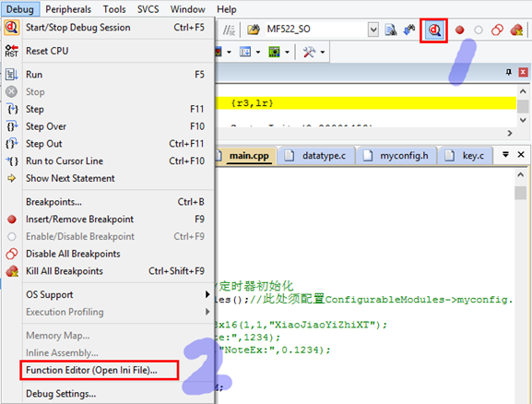532x404 pixels.
Task: Click disassembly horizontal scroll right arrow
Action: click(510, 134)
